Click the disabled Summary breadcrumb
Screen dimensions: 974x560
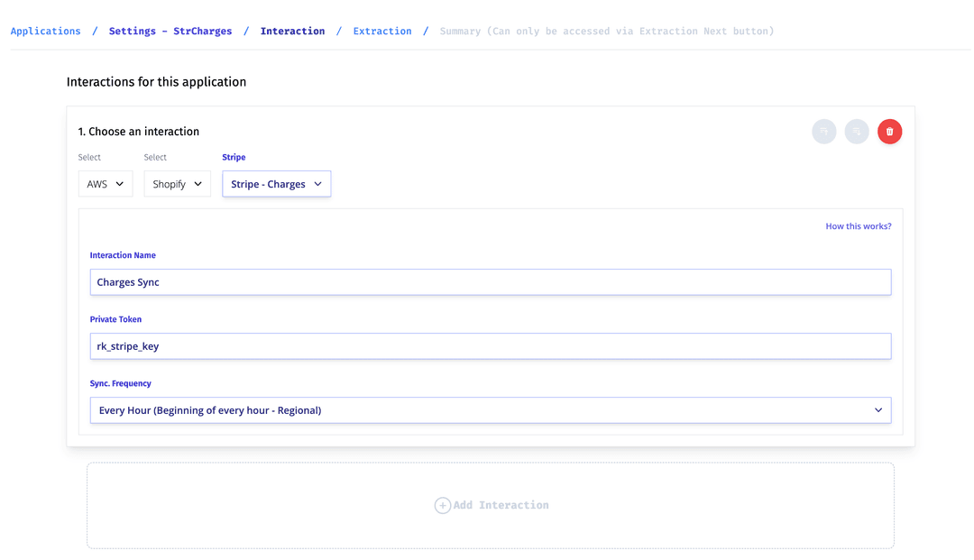tap(607, 31)
